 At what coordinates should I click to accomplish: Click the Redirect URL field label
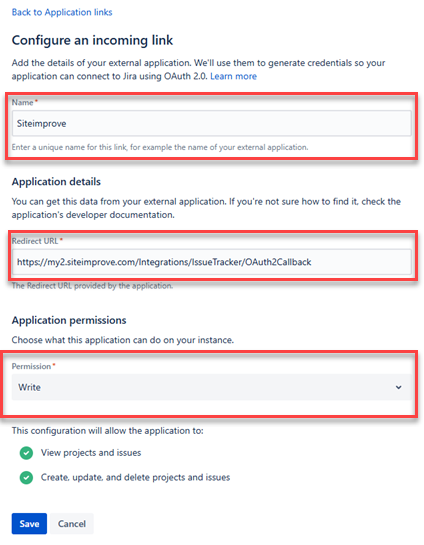coord(35,241)
